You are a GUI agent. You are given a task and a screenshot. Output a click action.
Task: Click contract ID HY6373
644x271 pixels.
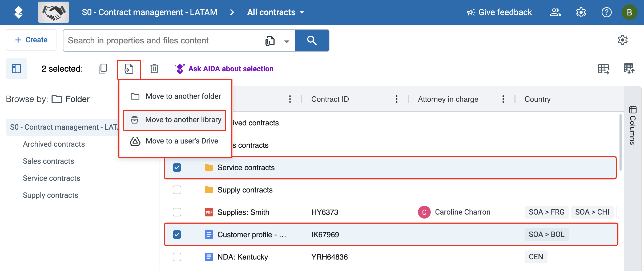pos(325,212)
